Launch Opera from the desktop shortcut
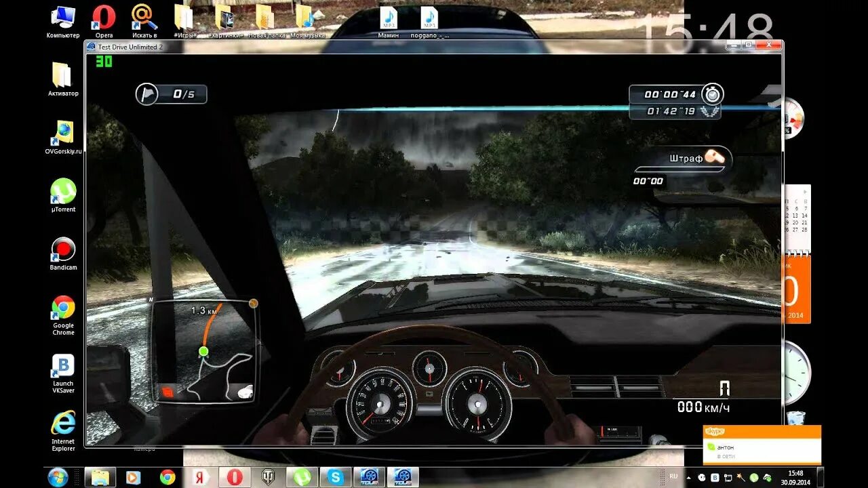The width and height of the screenshot is (868, 488). click(x=104, y=21)
